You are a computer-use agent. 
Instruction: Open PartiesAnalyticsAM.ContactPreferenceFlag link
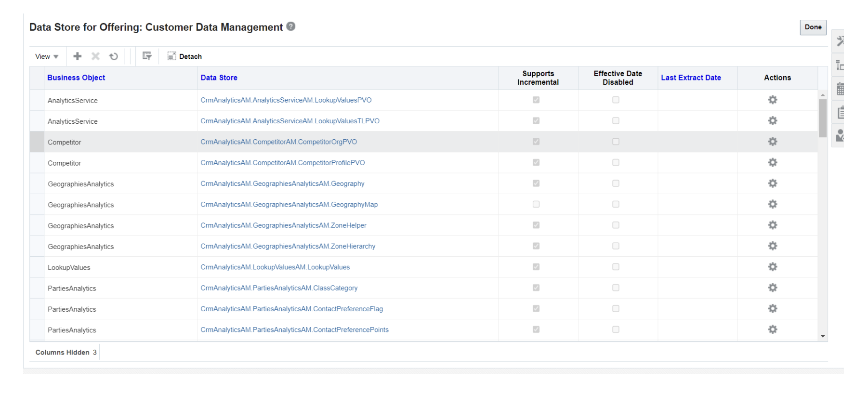pyautogui.click(x=292, y=309)
